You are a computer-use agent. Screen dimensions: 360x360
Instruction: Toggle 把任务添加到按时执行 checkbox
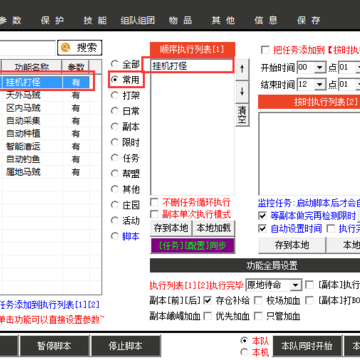click(265, 50)
